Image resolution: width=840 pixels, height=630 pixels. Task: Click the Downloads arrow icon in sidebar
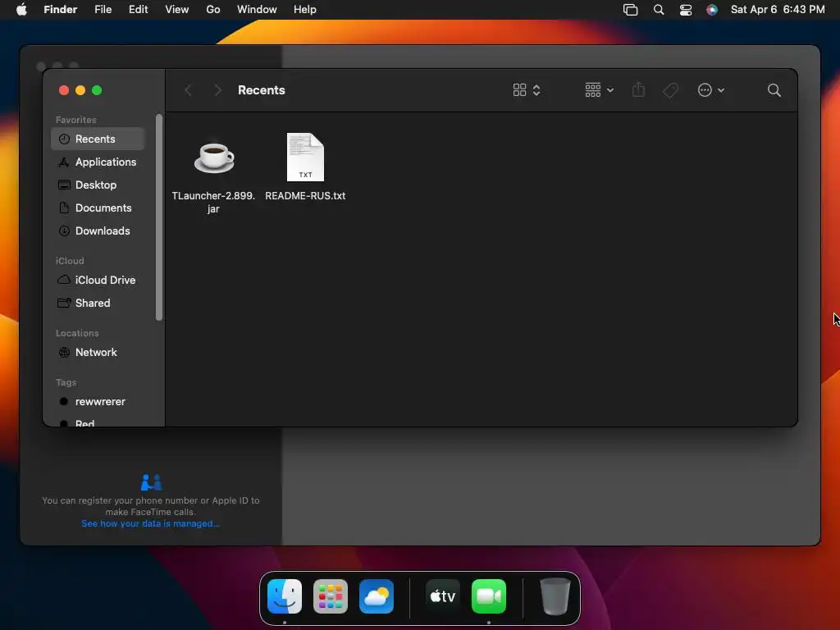point(64,231)
